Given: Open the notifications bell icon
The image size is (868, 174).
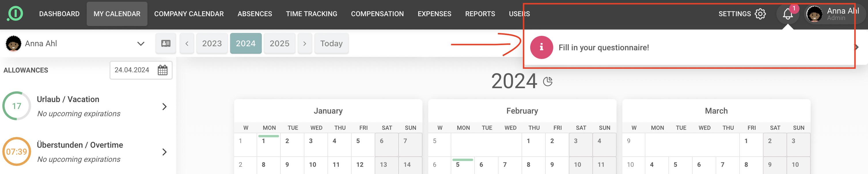Looking at the screenshot, I should [787, 14].
